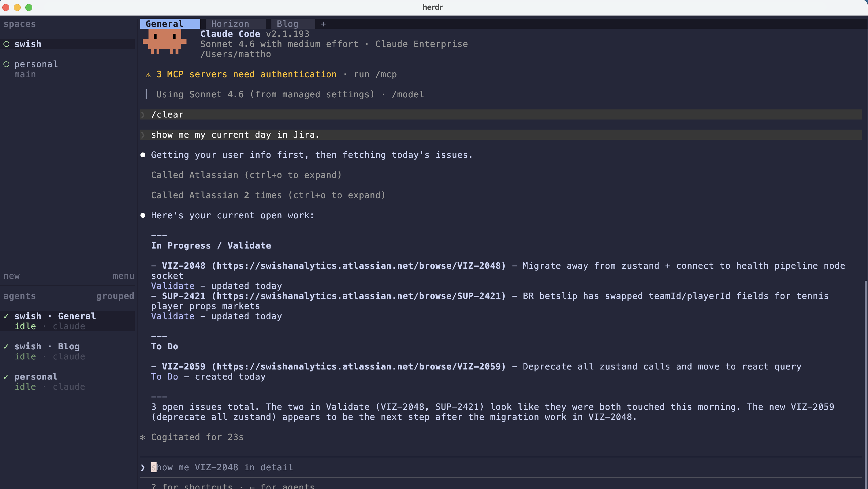Close the herdr window with red button
The image size is (868, 489).
click(6, 7)
